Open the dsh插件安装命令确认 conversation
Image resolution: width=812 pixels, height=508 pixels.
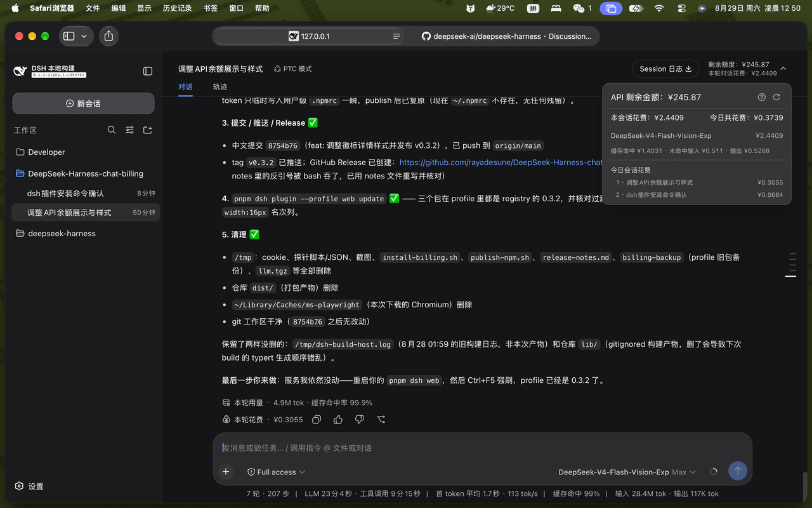(x=86, y=193)
